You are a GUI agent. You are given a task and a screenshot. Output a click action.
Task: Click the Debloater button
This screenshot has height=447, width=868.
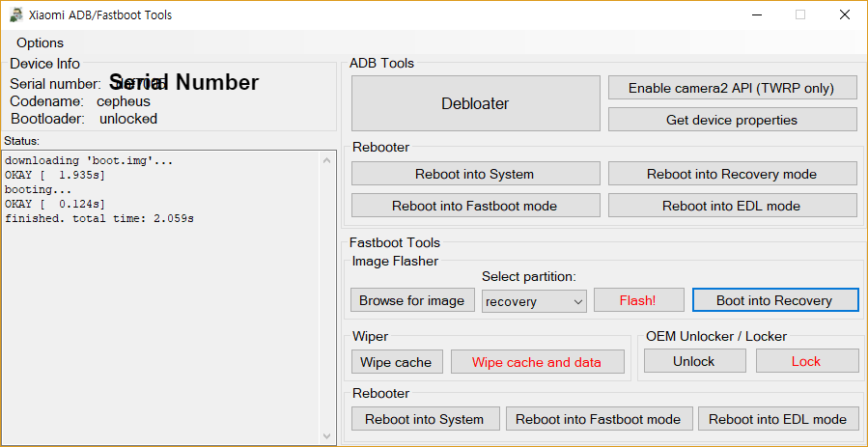pos(476,103)
